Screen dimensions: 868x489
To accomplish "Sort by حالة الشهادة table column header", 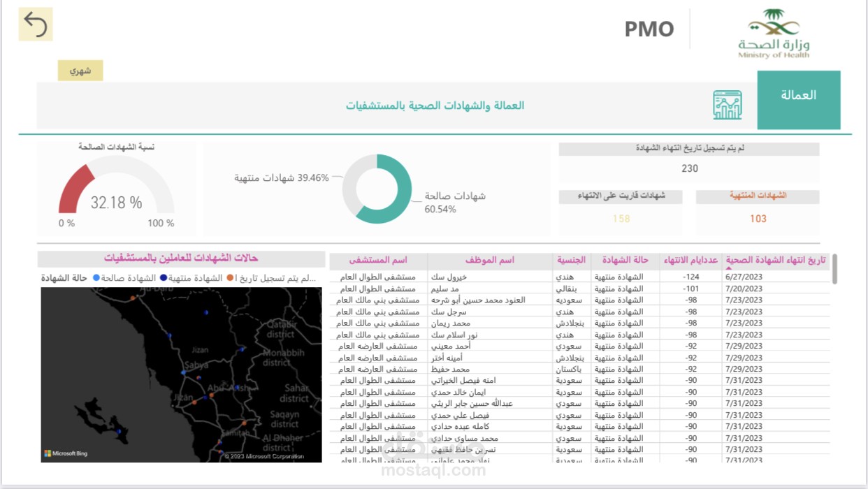I will pyautogui.click(x=625, y=260).
